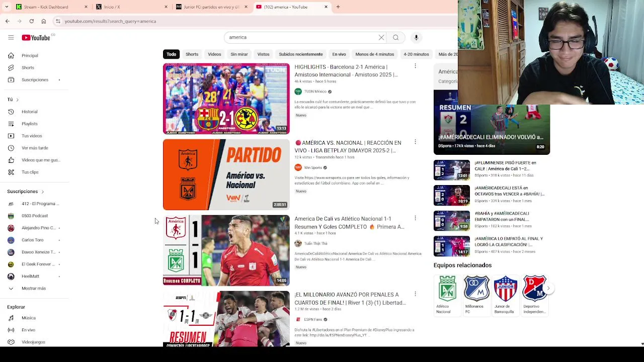Filter by Menos de 4 minutos
Screen dimensions: 644x362
[375, 54]
